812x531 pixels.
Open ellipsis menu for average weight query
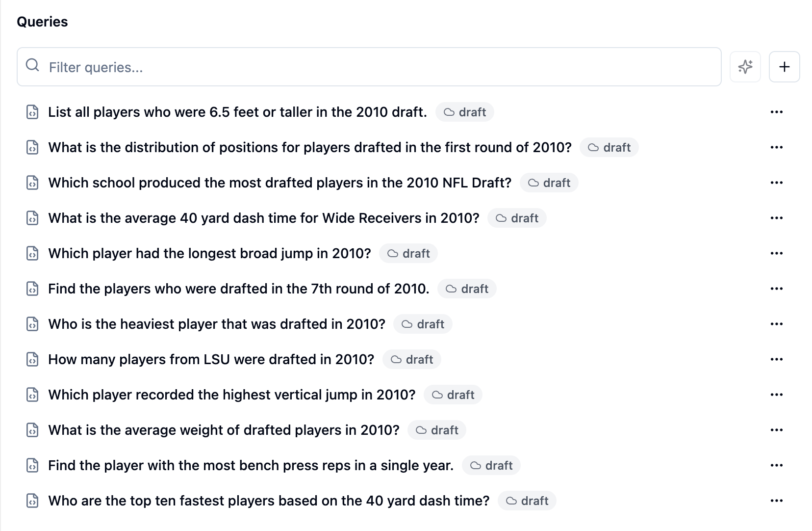point(777,430)
